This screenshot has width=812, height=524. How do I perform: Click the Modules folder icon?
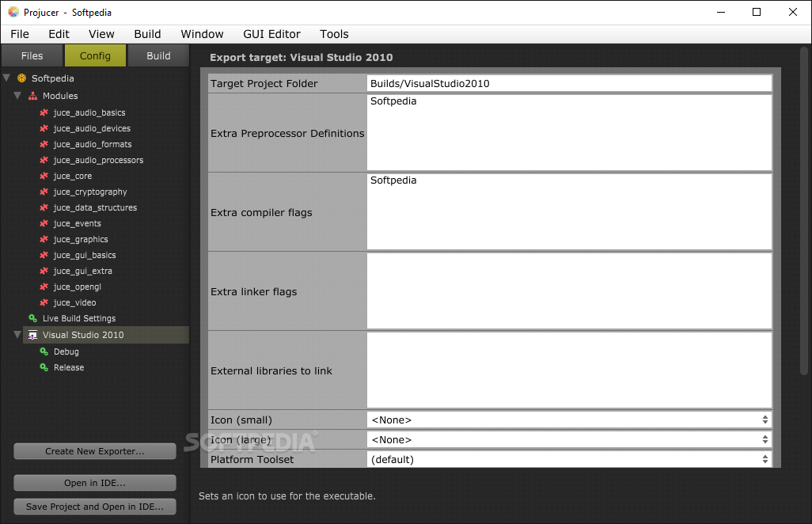pyautogui.click(x=32, y=96)
